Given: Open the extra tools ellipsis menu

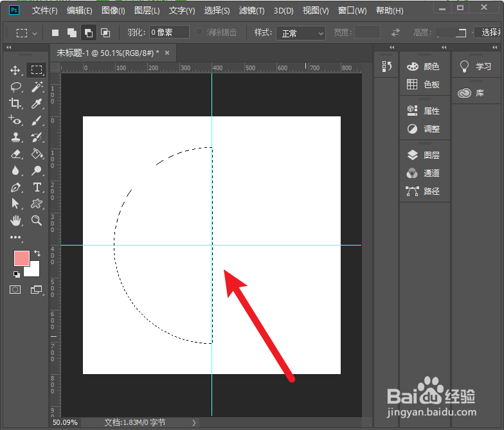Looking at the screenshot, I should click(15, 237).
